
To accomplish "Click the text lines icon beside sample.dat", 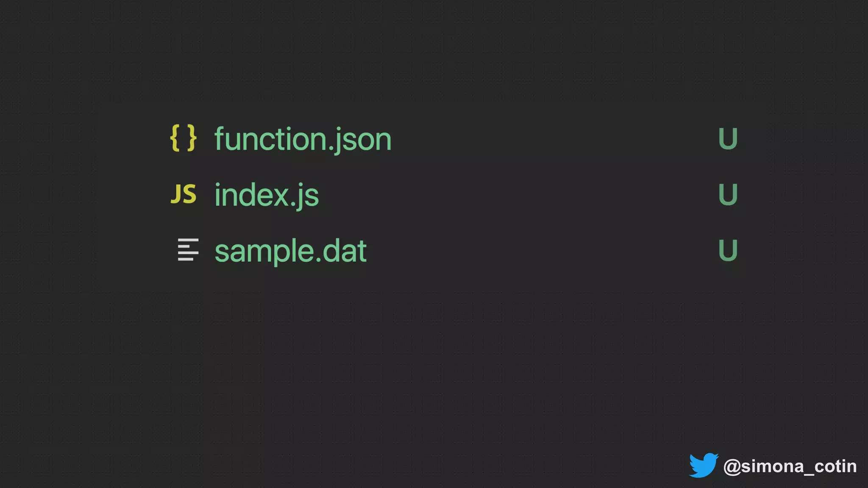I will coord(188,250).
